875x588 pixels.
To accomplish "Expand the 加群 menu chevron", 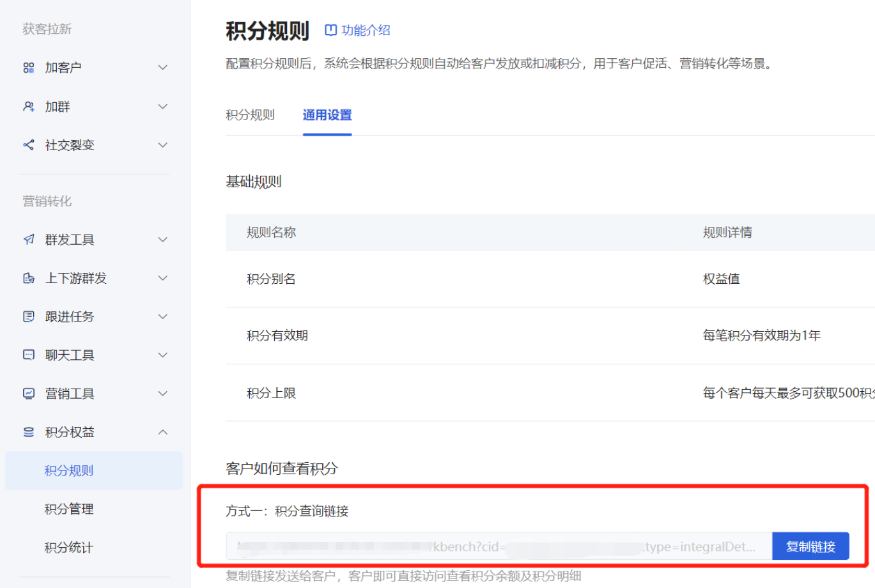I will (163, 107).
